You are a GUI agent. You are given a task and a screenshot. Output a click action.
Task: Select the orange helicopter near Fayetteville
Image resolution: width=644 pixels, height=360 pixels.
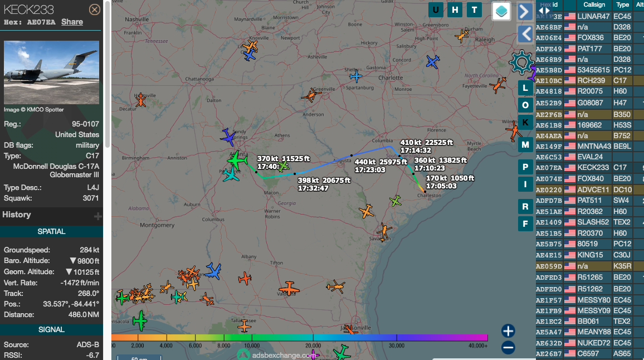(498, 85)
